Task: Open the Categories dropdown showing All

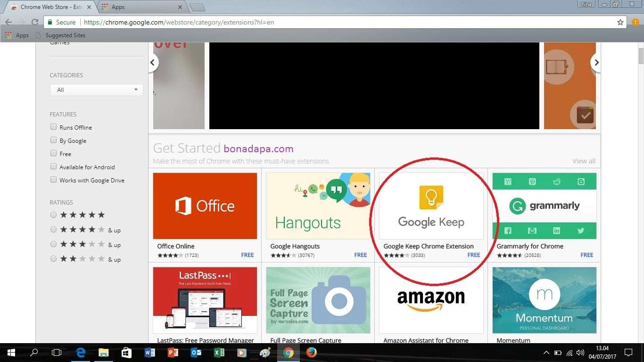Action: [96, 90]
